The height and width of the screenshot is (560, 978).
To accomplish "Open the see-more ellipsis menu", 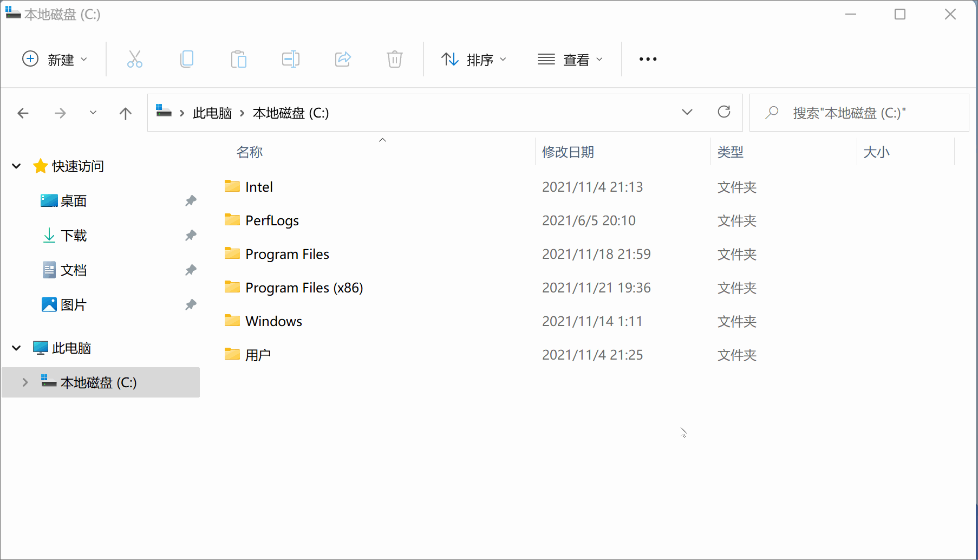I will point(647,59).
